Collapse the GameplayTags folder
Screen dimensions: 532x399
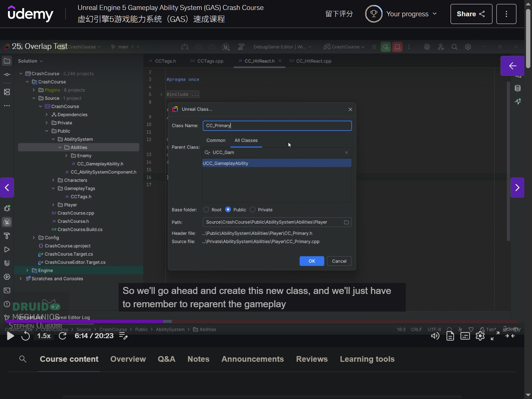click(x=53, y=189)
